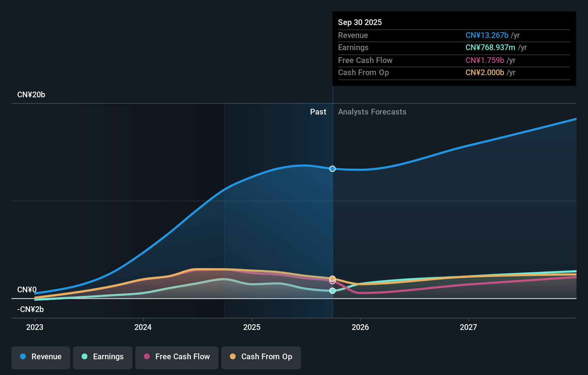Expand the Sep 30 2025 tooltip header
588x375 pixels.
click(360, 22)
